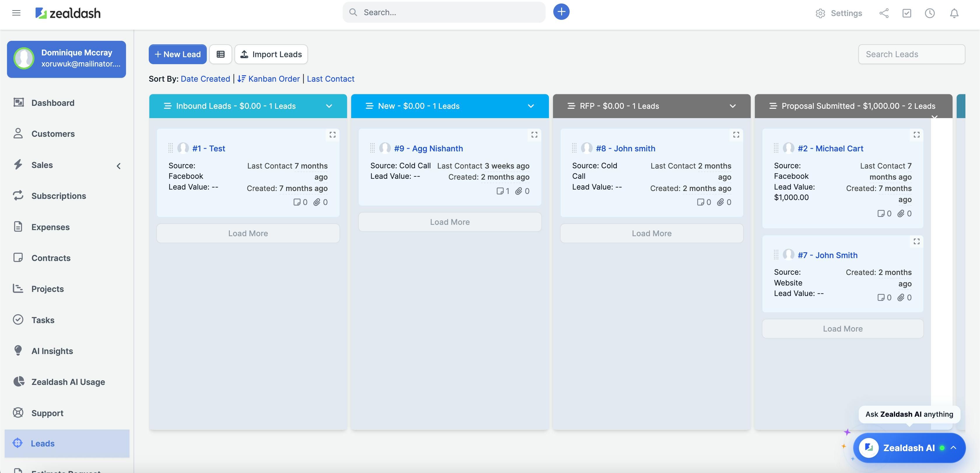
Task: Open Support in sidebar
Action: click(x=67, y=413)
